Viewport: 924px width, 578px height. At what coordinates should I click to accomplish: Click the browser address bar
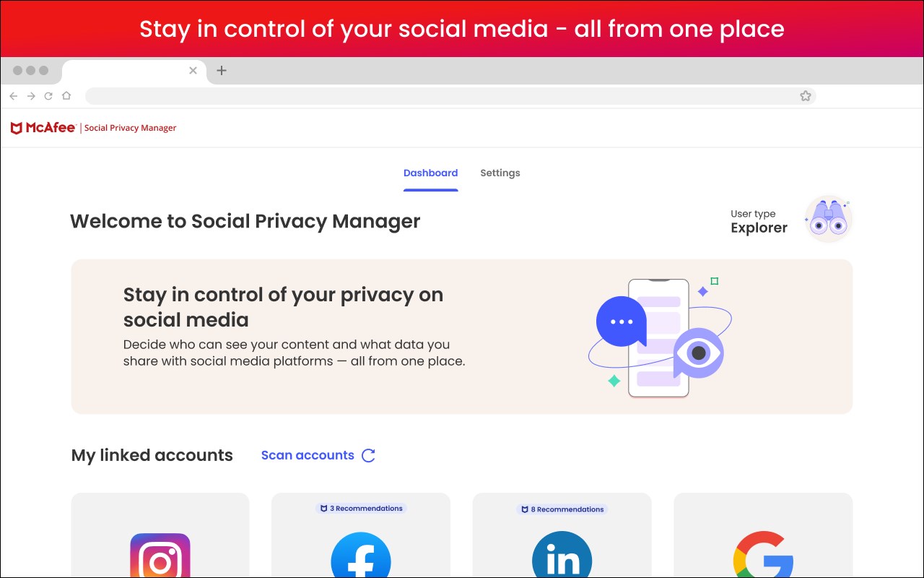[433, 96]
